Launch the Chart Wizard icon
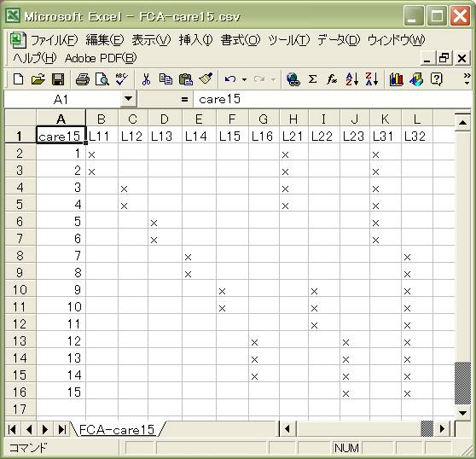Image resolution: width=476 pixels, height=459 pixels. click(396, 79)
